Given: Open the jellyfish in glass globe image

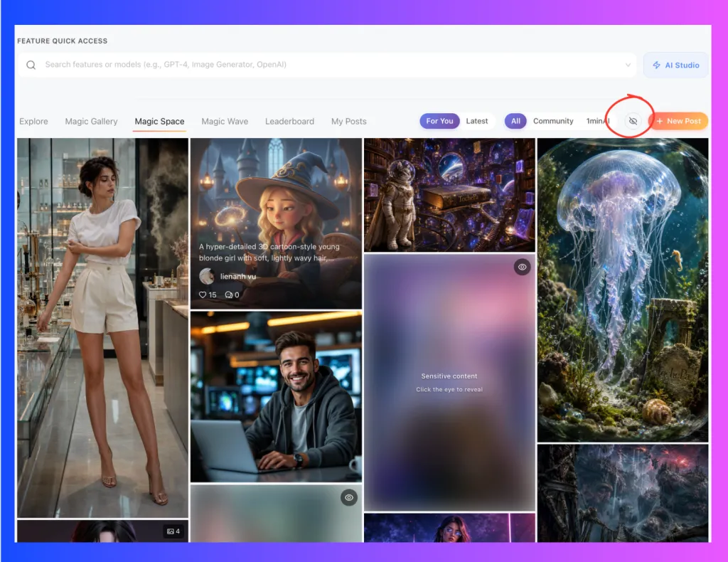Looking at the screenshot, I should (x=623, y=290).
